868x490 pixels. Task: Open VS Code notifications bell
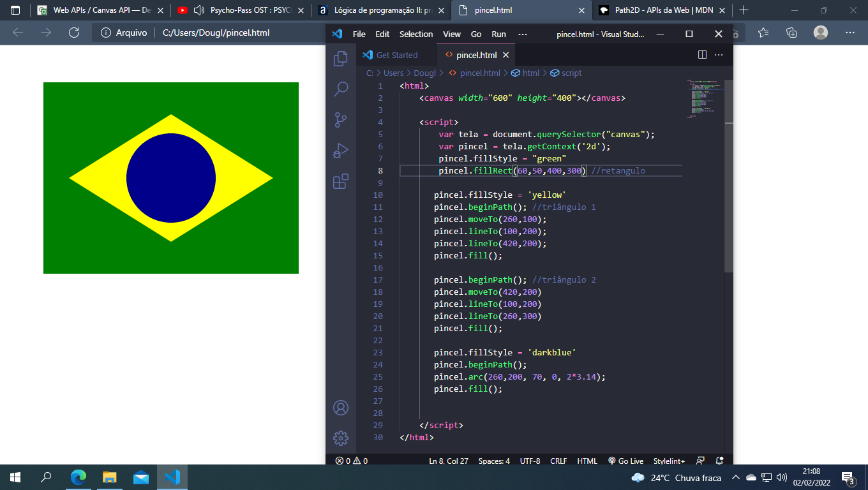click(720, 461)
